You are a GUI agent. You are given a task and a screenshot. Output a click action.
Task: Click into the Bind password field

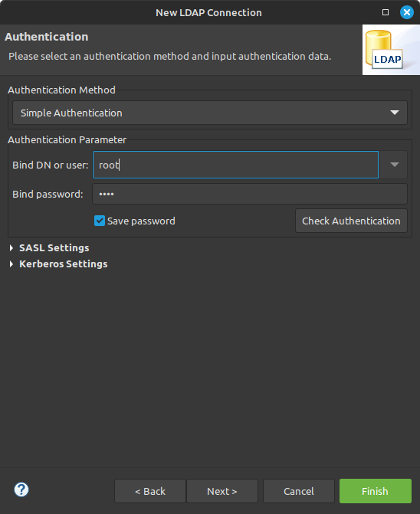250,194
